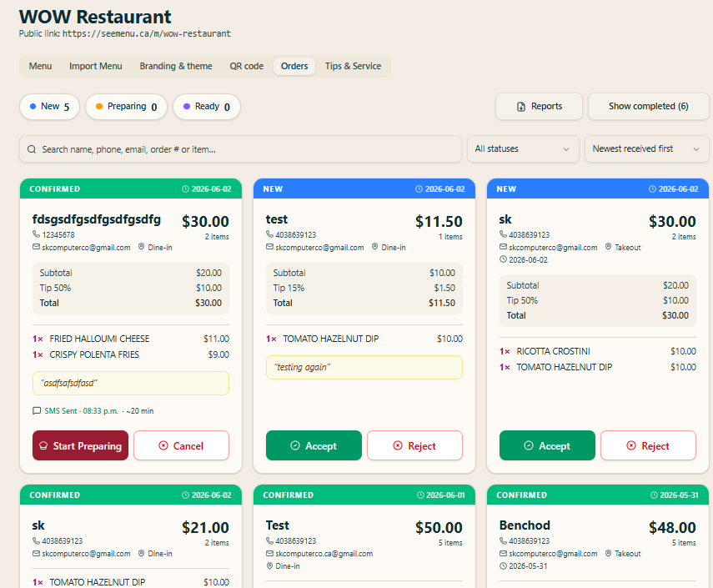Click RICOTTA CROSTINI line item
713x588 pixels.
coord(597,351)
